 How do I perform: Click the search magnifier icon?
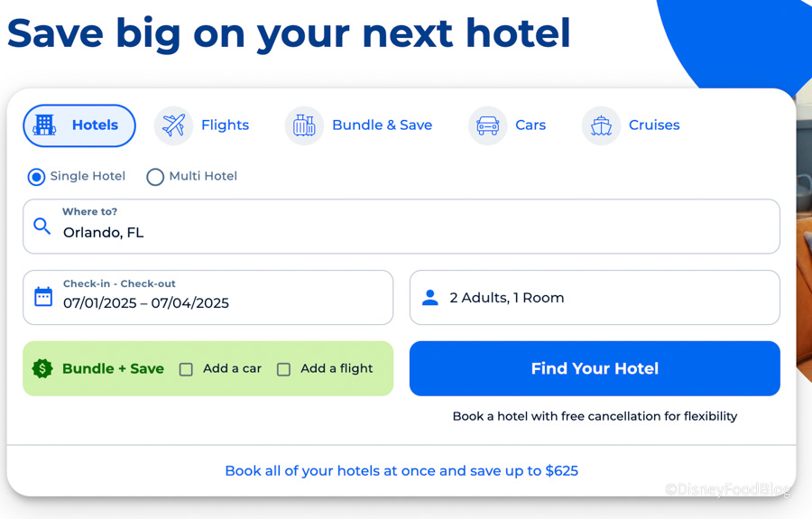pyautogui.click(x=42, y=226)
